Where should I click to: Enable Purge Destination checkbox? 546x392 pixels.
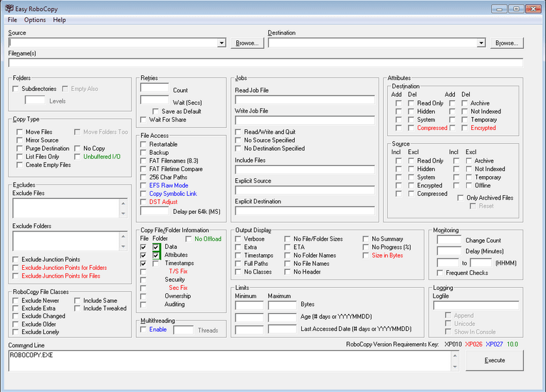click(20, 148)
